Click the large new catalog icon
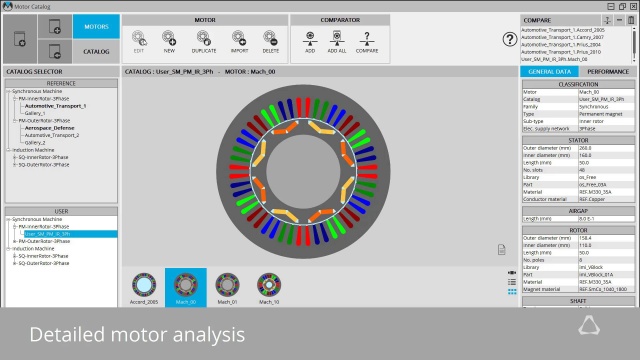The height and width of the screenshot is (360, 640). 20,39
